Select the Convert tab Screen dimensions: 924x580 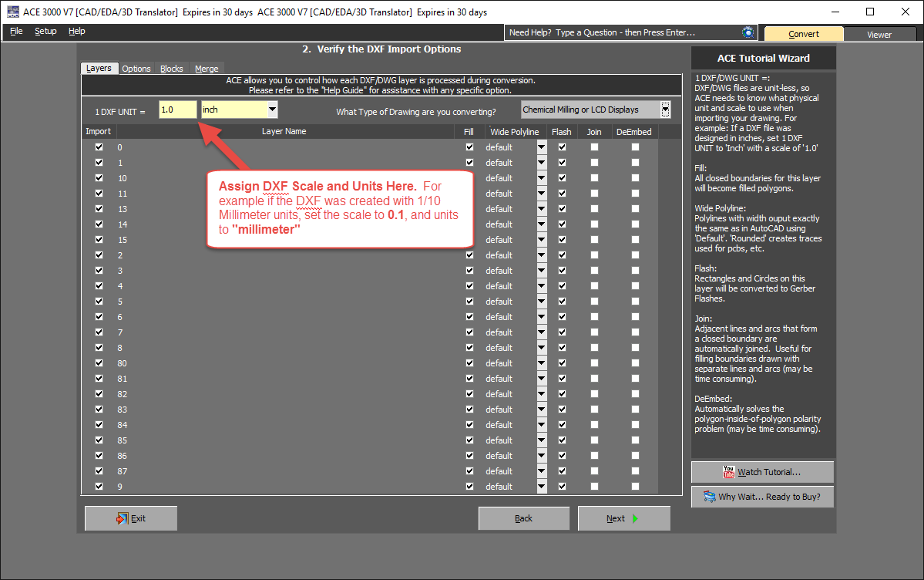click(x=804, y=34)
